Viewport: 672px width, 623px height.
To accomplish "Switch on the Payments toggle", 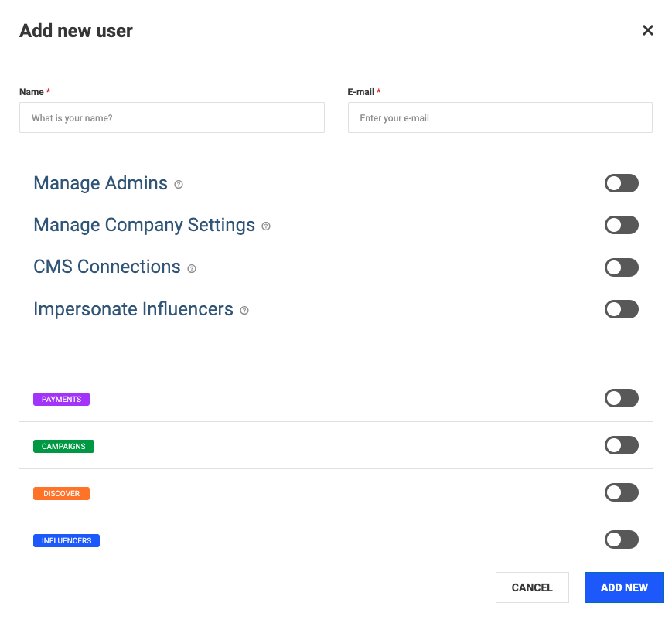I will [x=622, y=398].
